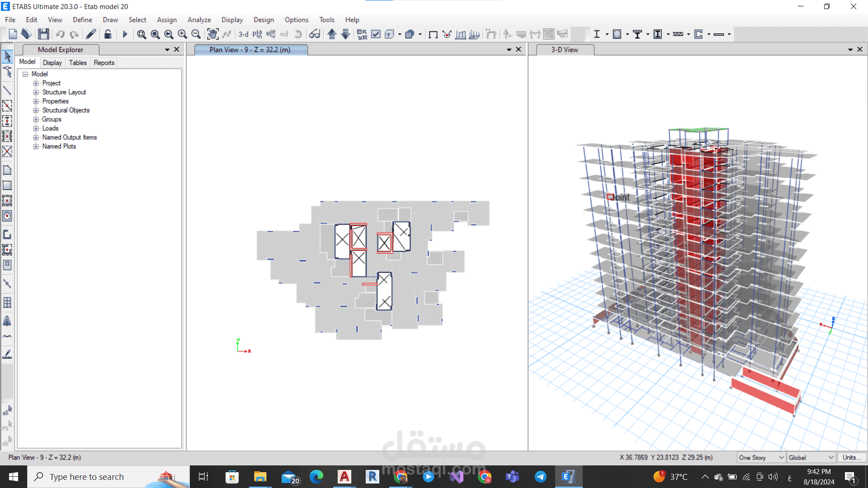
Task: Click the Lock/Unlock Model padlock icon
Action: click(x=108, y=34)
